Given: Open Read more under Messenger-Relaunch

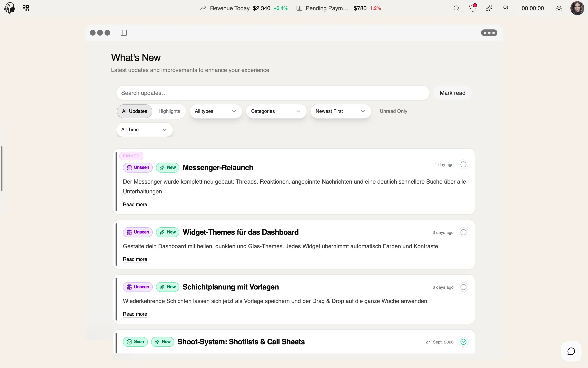Looking at the screenshot, I should pos(135,204).
